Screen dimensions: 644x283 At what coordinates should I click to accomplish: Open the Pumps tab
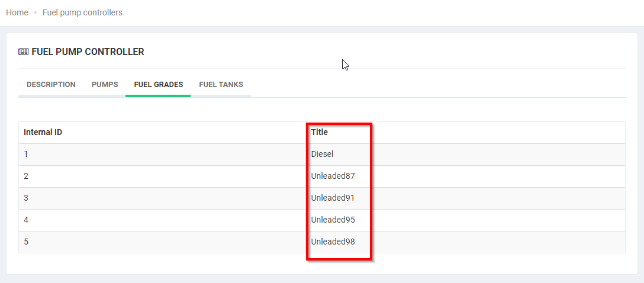click(105, 85)
